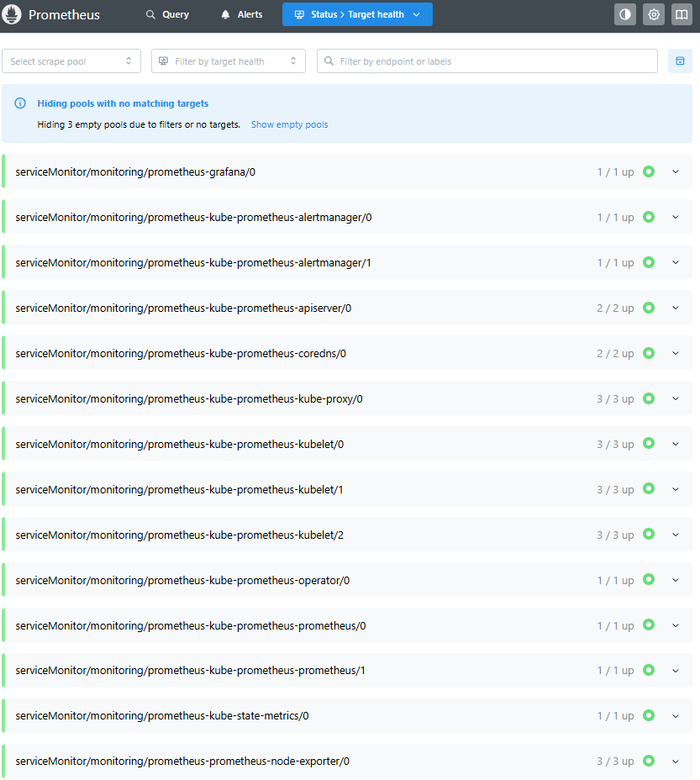The height and width of the screenshot is (780, 700).
Task: Select the prometheus-kube-prometheus-apiserver/0 pool name
Action: 183,308
